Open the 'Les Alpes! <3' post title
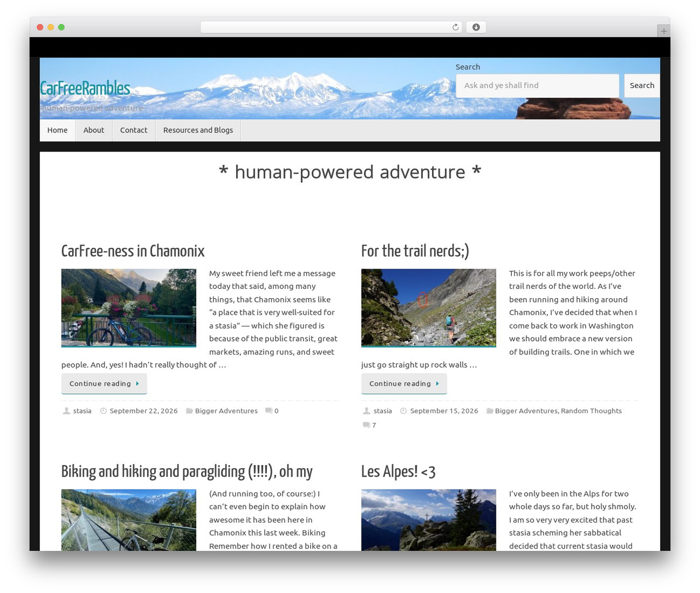The image size is (700, 593). [x=398, y=472]
